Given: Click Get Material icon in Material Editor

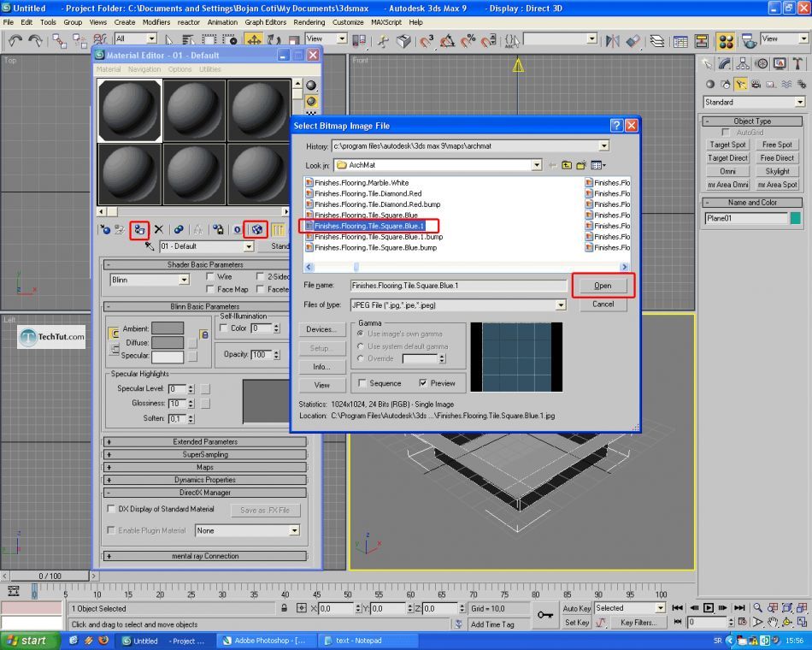Looking at the screenshot, I should point(105,229).
